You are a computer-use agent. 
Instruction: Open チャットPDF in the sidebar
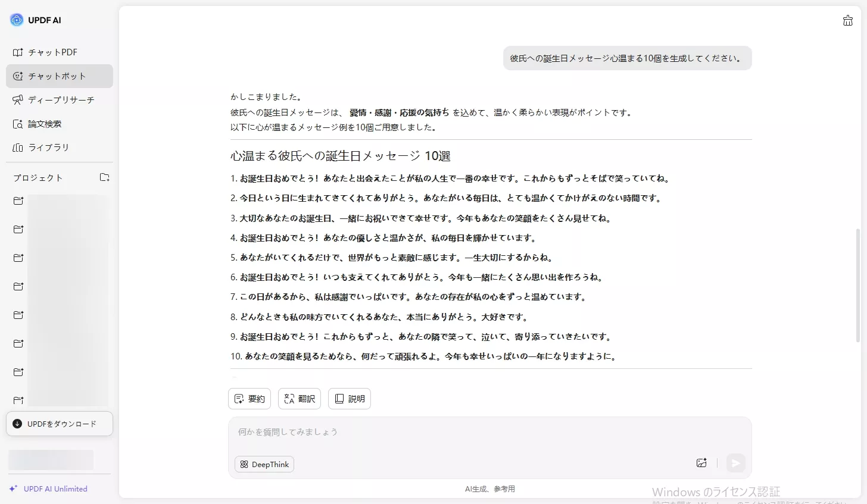[x=60, y=52]
